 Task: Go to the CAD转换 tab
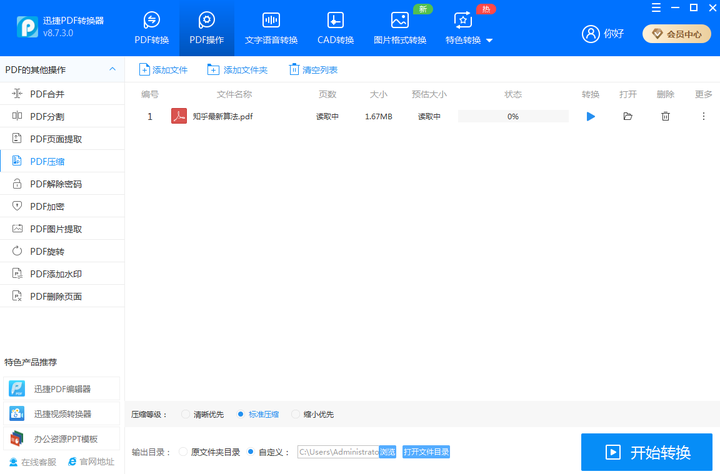[335, 28]
